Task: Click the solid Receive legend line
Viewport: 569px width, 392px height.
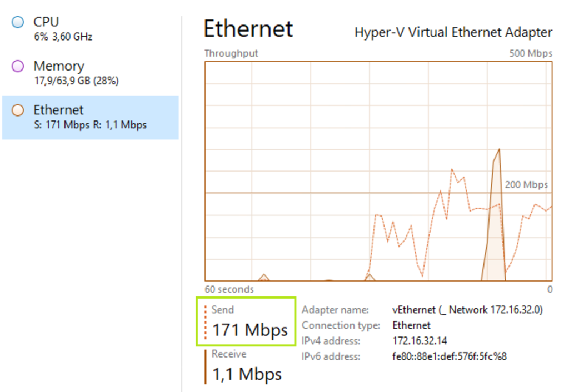Action: 205,366
